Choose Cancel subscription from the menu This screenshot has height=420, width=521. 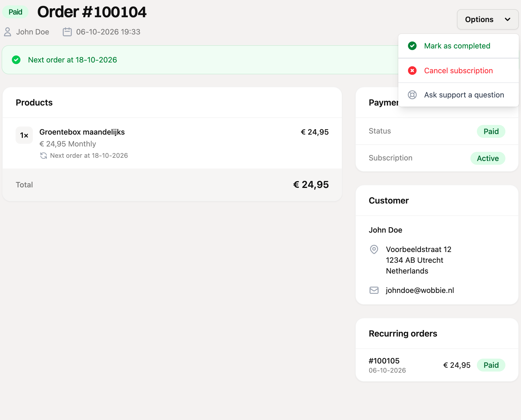pos(458,71)
